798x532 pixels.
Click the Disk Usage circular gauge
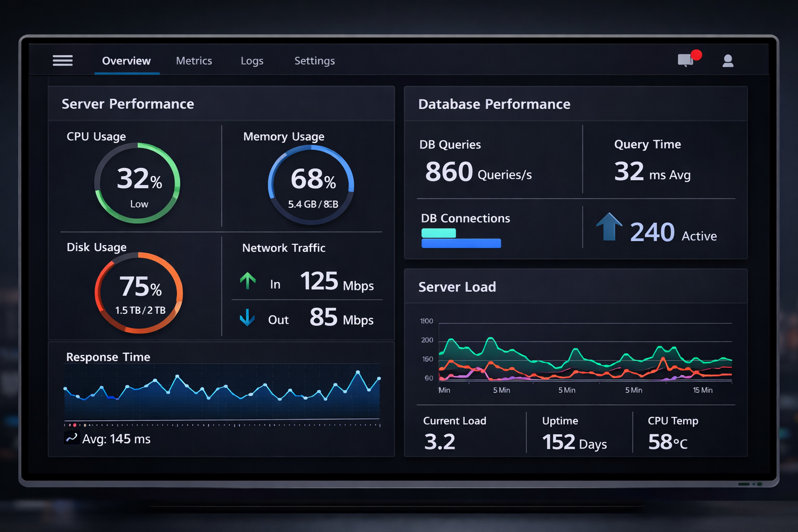coord(138,294)
